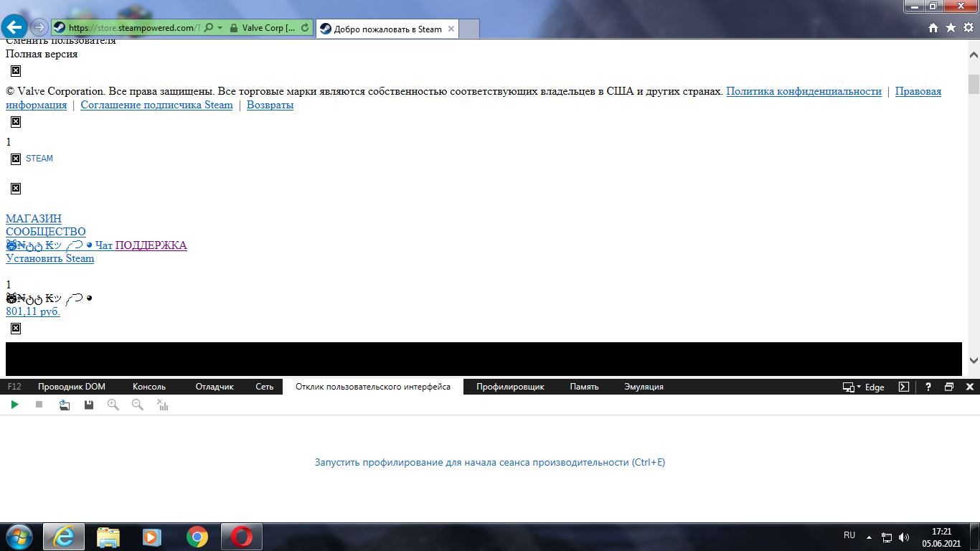The image size is (980, 551).
Task: Click the import profiling session icon
Action: pyautogui.click(x=65, y=405)
